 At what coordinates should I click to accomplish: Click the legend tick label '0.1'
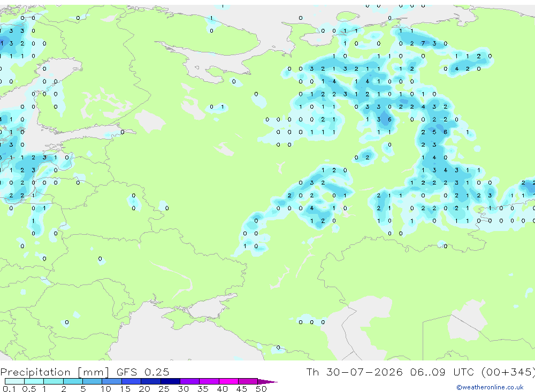(x=9, y=389)
